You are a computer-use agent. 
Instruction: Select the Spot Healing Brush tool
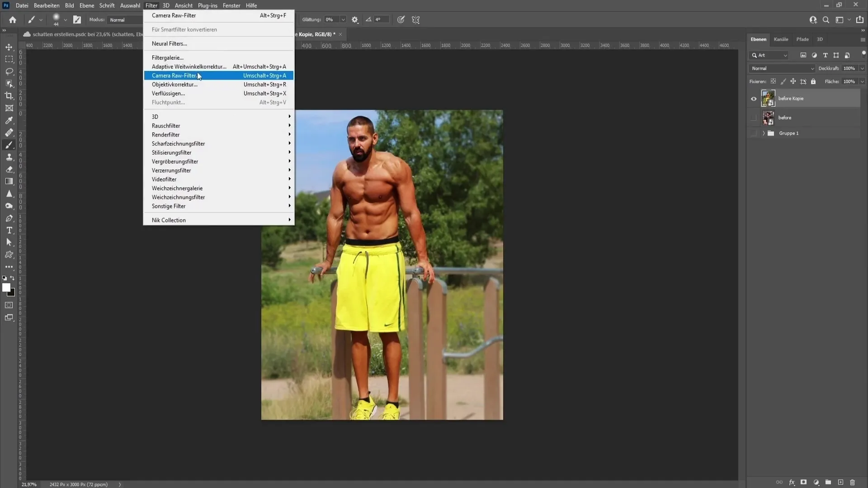point(9,132)
